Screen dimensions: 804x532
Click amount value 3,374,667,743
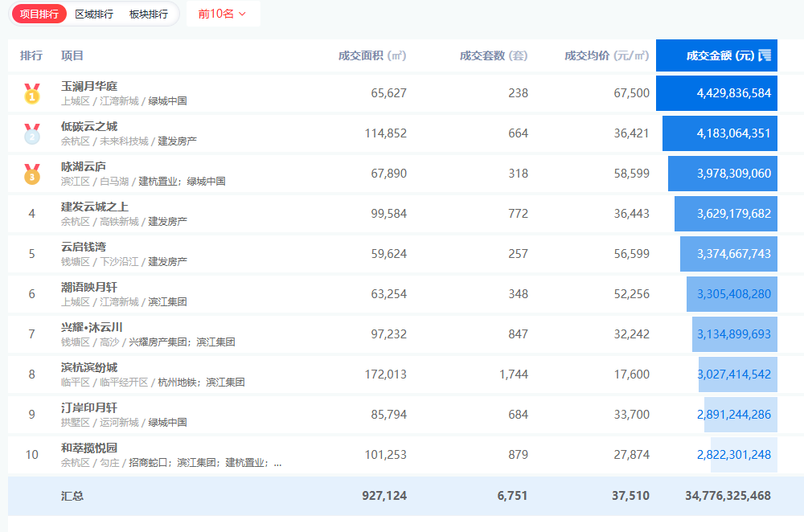point(734,254)
